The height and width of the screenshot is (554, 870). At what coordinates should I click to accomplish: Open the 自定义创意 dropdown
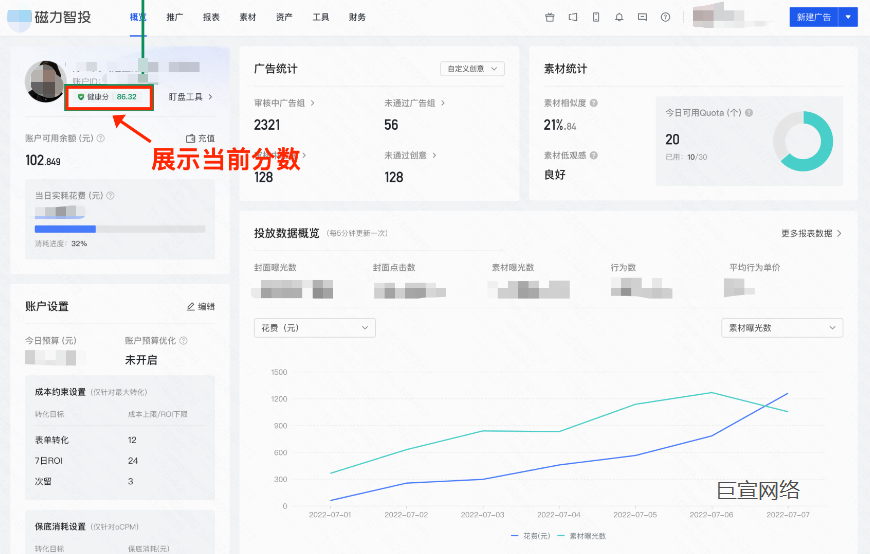click(x=472, y=68)
